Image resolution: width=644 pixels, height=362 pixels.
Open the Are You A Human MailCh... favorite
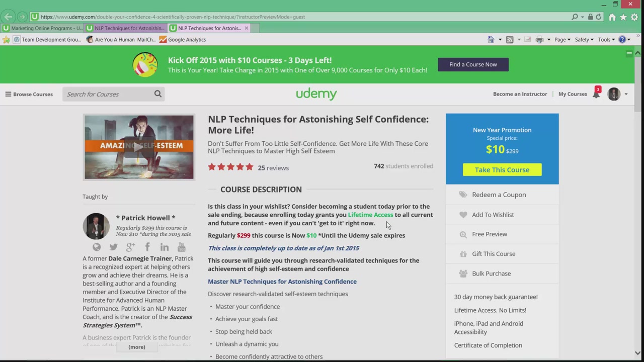pos(121,40)
